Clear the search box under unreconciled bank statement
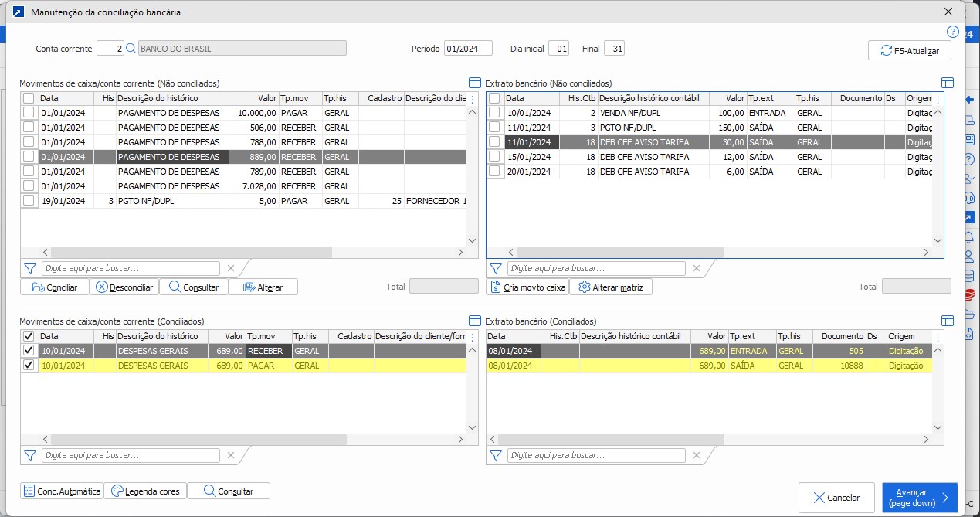 (696, 268)
